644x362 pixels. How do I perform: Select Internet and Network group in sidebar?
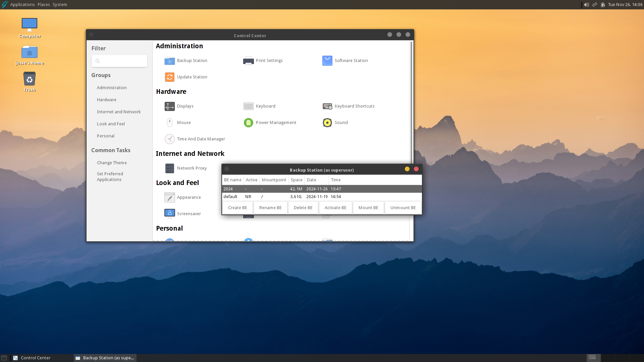click(119, 112)
